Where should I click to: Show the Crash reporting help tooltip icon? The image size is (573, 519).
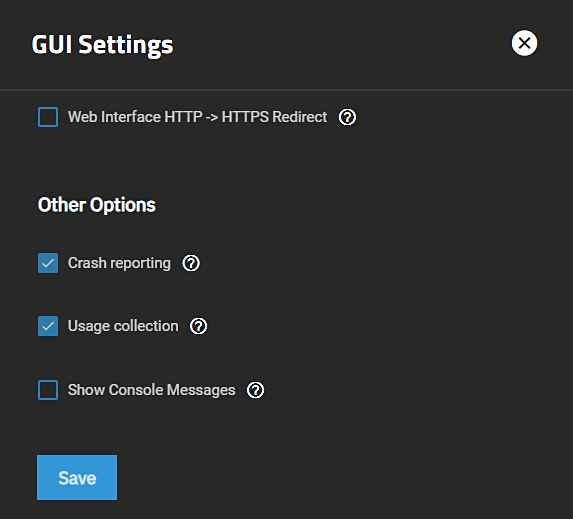[191, 263]
